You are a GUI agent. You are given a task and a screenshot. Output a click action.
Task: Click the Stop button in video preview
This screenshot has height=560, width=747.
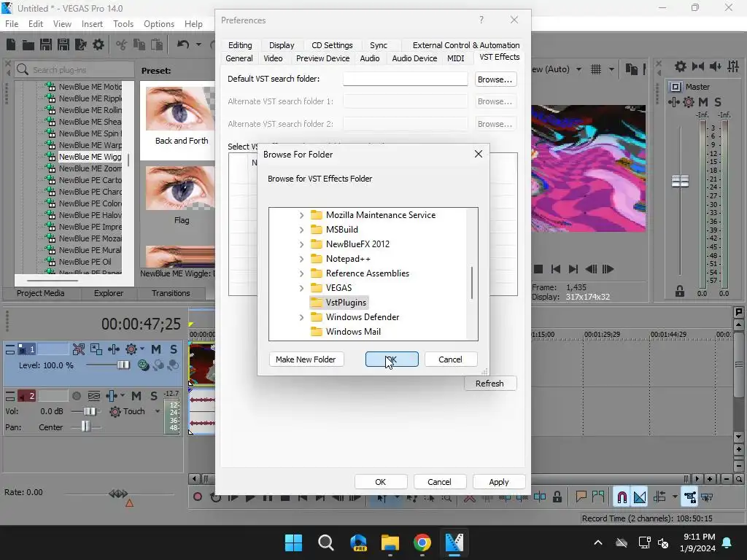click(x=538, y=269)
